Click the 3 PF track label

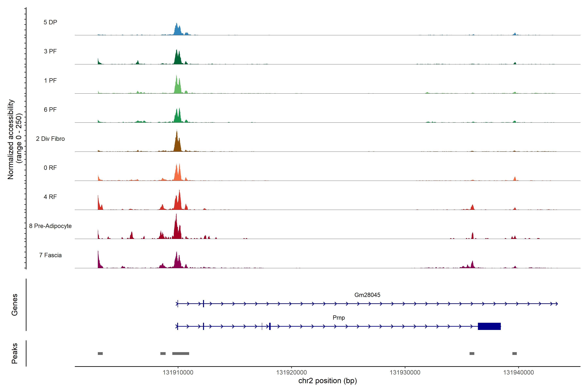(x=50, y=51)
